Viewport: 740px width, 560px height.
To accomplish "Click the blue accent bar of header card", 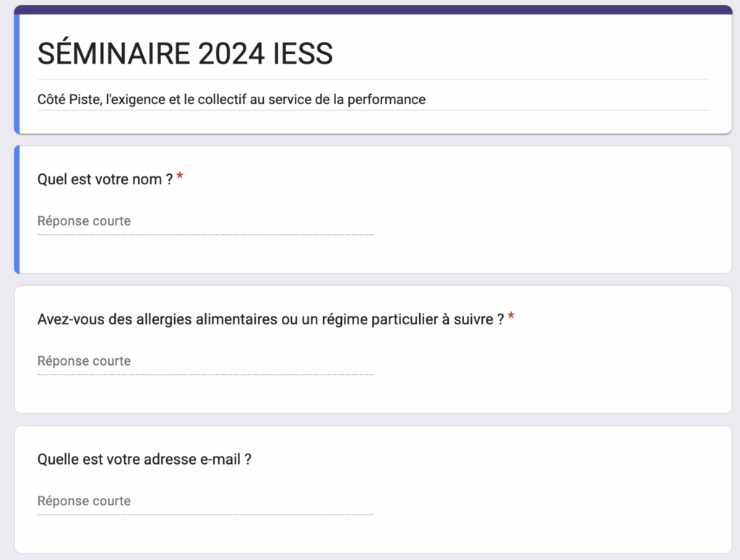I will tap(17, 74).
